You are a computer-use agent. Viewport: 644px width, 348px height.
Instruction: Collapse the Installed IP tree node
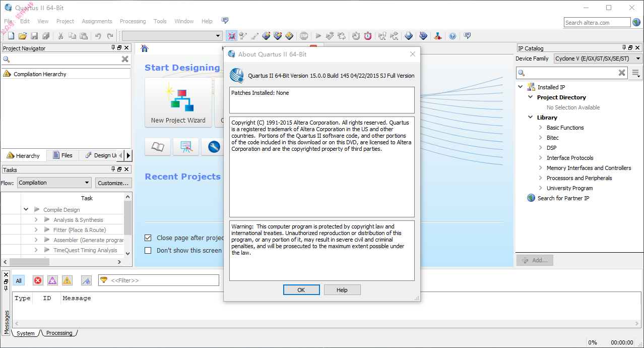coord(521,87)
